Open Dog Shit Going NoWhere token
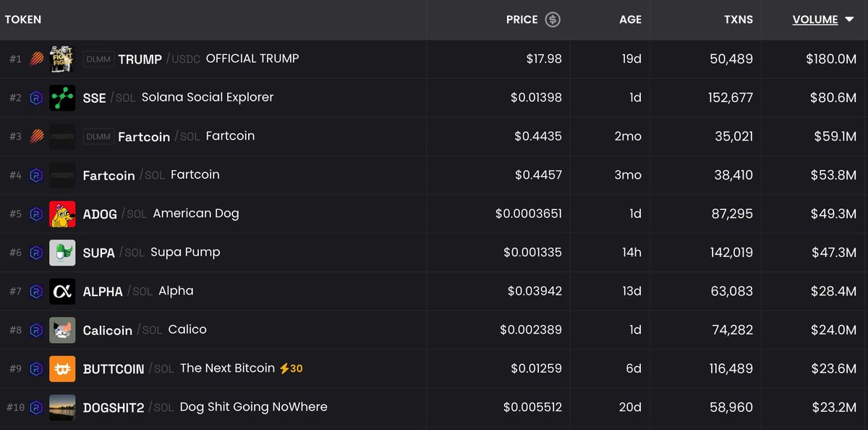This screenshot has width=868, height=430. [253, 407]
